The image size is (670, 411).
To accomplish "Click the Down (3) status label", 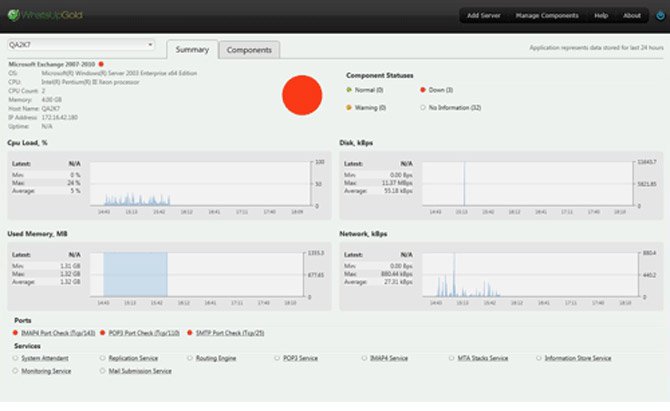I will coord(441,90).
